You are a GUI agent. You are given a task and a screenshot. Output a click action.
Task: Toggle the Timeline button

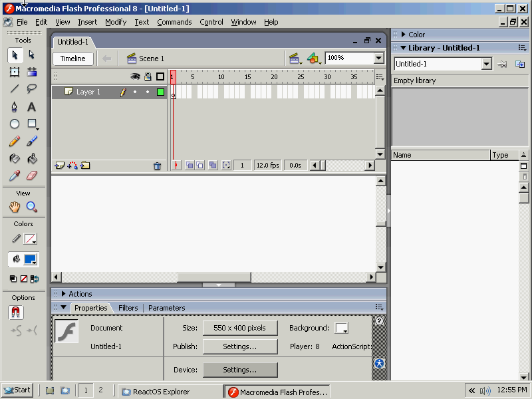(x=73, y=59)
